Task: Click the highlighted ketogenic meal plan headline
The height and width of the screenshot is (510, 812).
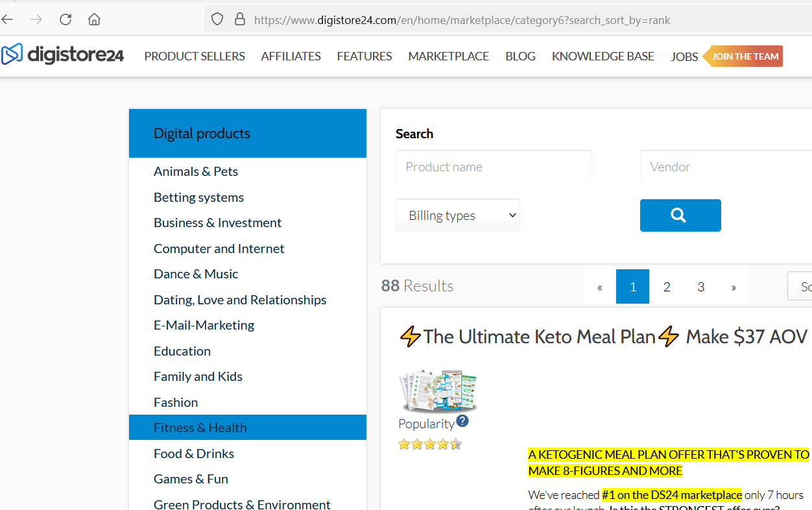Action: 669,463
